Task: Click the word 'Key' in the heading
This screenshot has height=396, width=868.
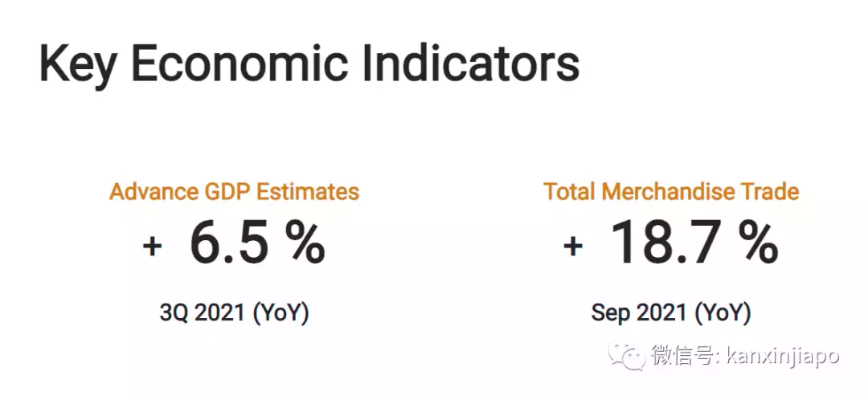Action: (x=77, y=66)
